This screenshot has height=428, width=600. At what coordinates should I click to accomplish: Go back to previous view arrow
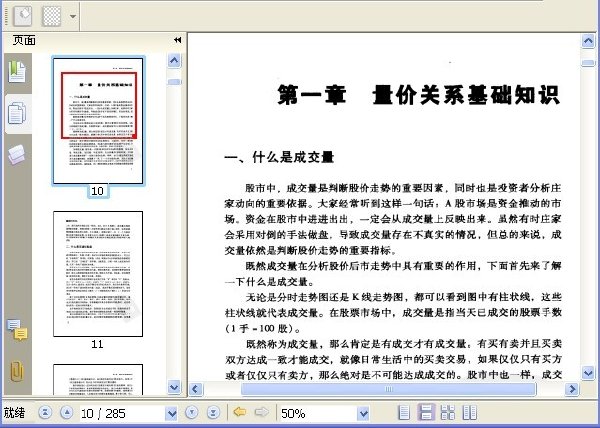[x=240, y=412]
